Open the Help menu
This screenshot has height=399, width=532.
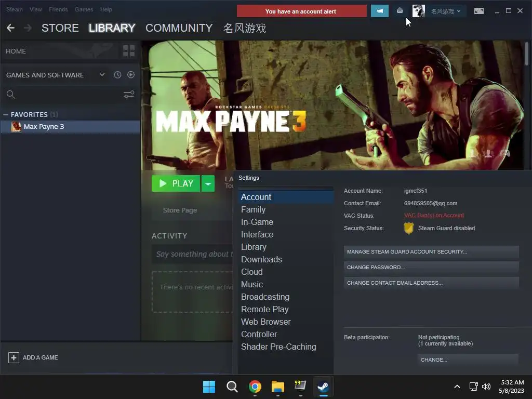pyautogui.click(x=106, y=9)
